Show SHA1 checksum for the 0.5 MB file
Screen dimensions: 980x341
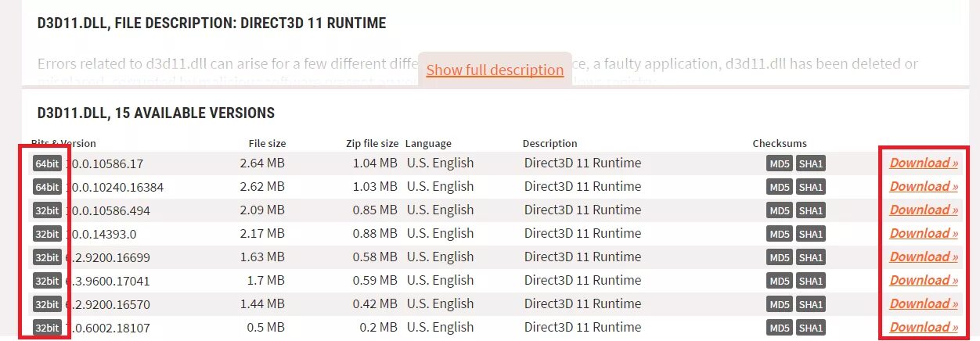click(810, 328)
